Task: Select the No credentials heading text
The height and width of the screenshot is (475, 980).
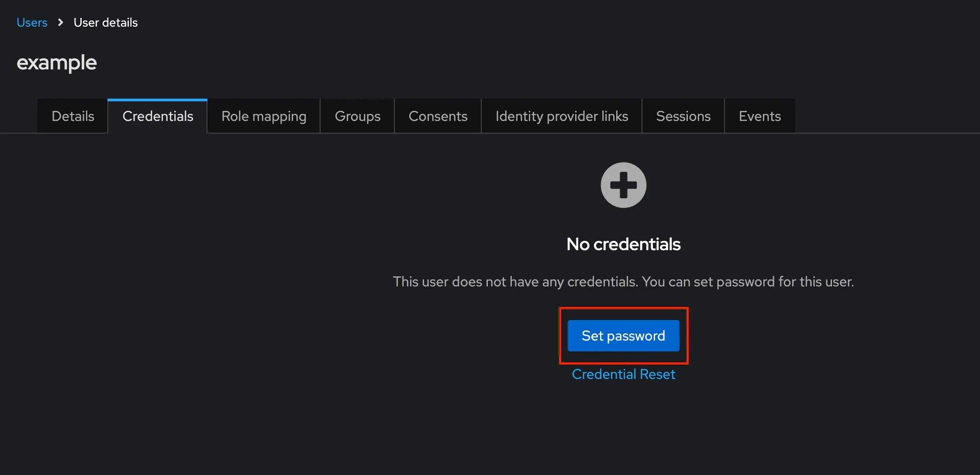Action: (623, 244)
